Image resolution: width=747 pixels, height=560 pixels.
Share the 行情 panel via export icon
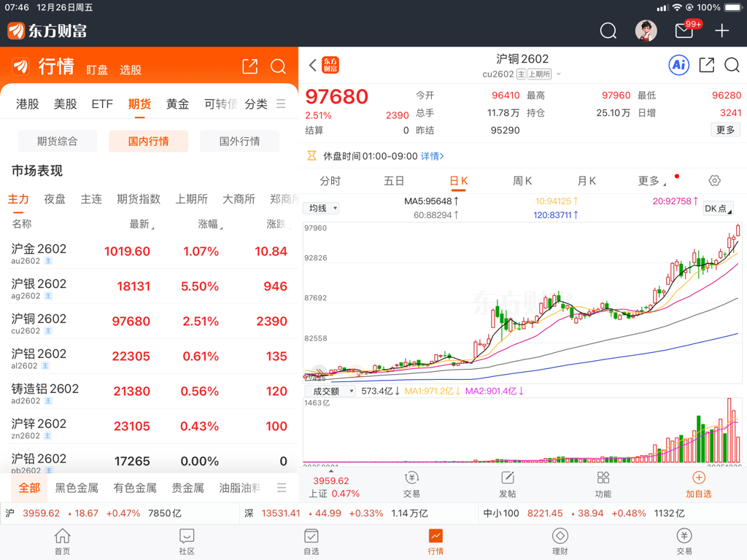[x=249, y=66]
